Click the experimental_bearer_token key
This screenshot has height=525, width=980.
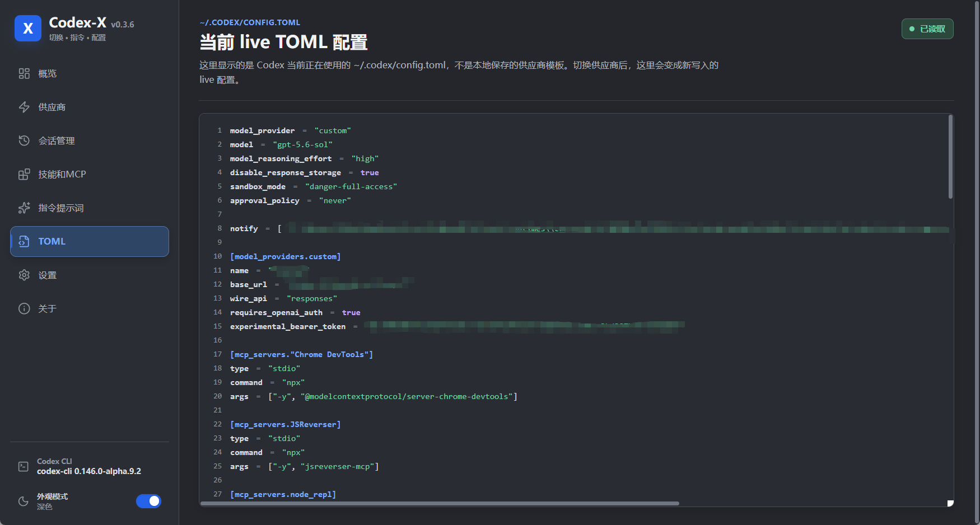click(x=288, y=326)
